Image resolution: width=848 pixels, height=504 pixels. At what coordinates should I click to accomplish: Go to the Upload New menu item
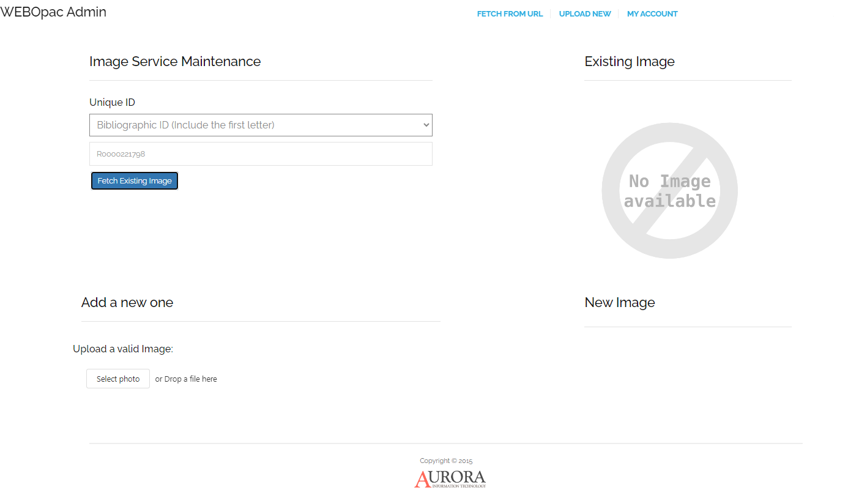pyautogui.click(x=584, y=14)
